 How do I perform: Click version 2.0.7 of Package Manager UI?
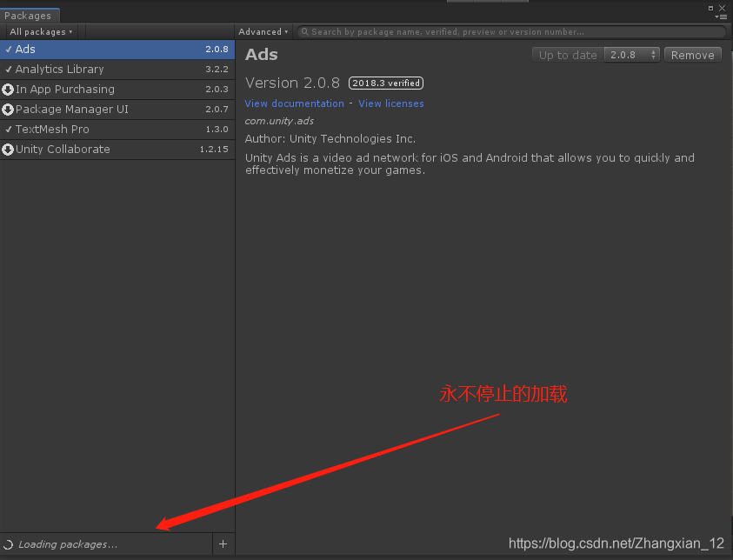point(217,110)
